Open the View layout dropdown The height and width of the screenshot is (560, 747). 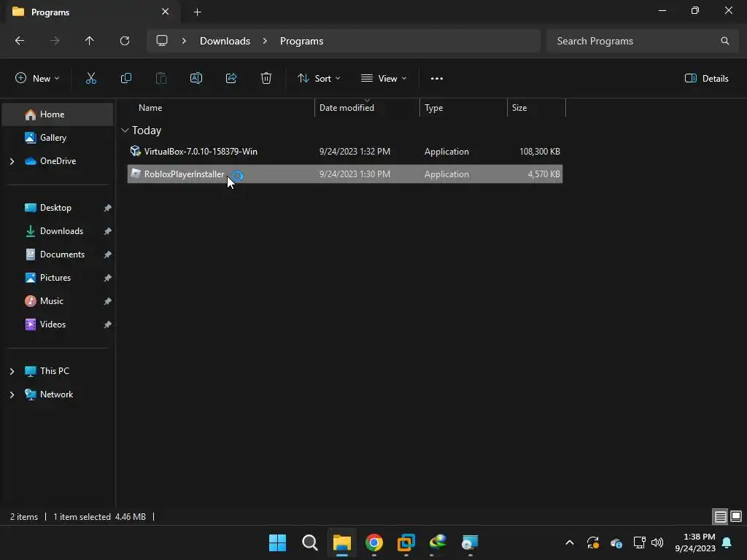(x=384, y=78)
